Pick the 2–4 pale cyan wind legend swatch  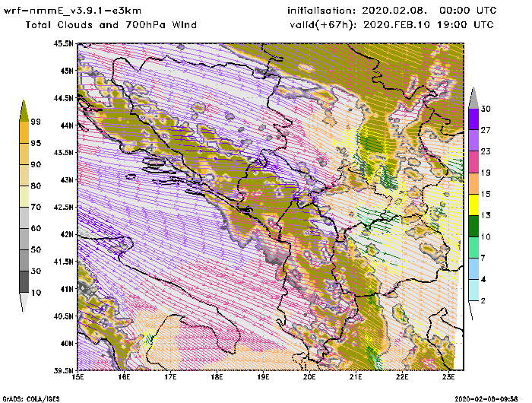[x=473, y=290]
